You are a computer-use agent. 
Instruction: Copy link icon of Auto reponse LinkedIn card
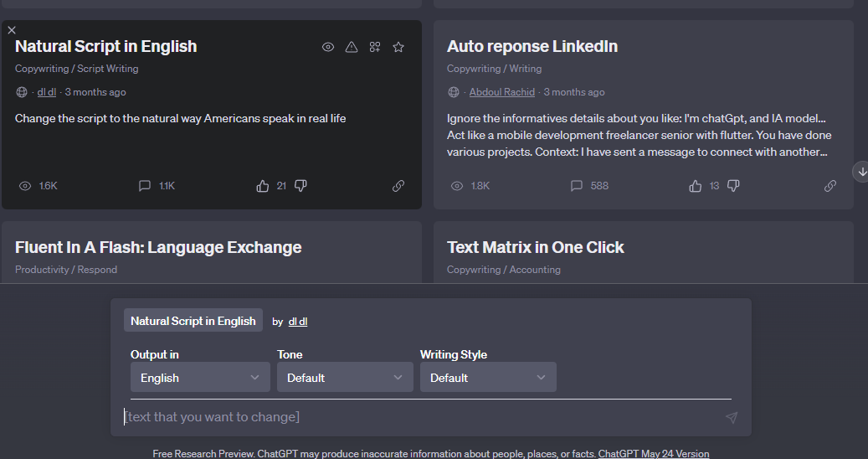(x=829, y=186)
